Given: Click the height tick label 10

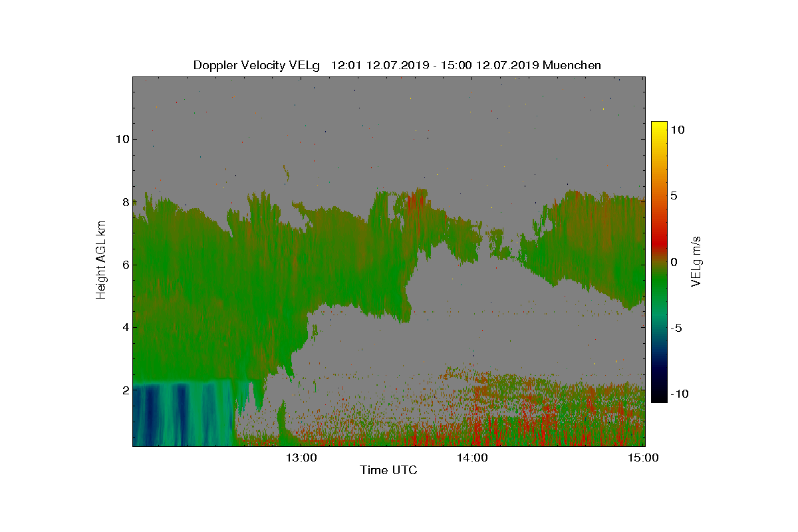Looking at the screenshot, I should [x=121, y=139].
